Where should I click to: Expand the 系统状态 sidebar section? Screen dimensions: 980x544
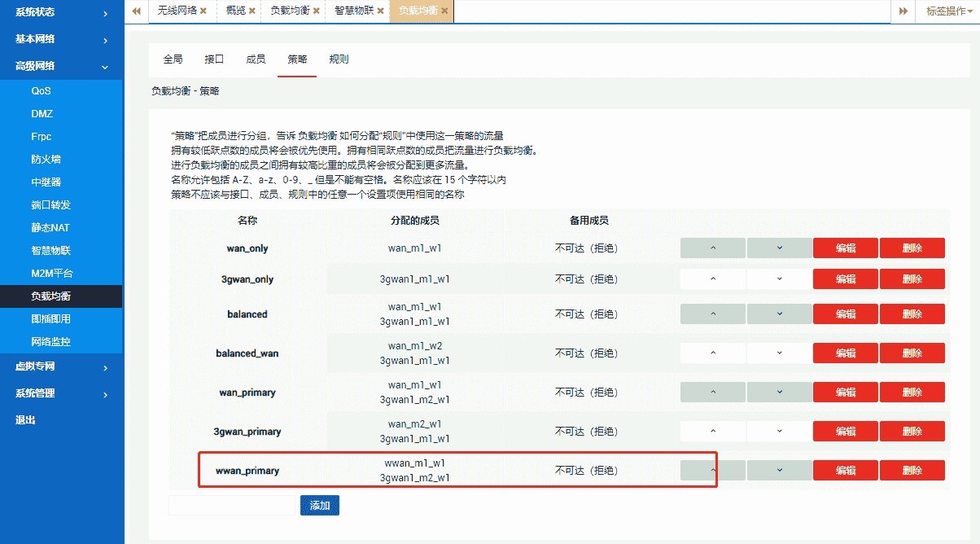click(61, 13)
